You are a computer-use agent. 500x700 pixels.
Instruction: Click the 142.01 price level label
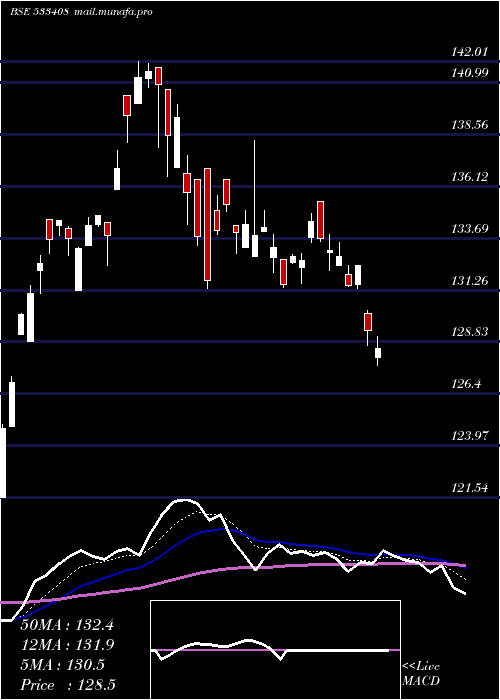tap(469, 52)
